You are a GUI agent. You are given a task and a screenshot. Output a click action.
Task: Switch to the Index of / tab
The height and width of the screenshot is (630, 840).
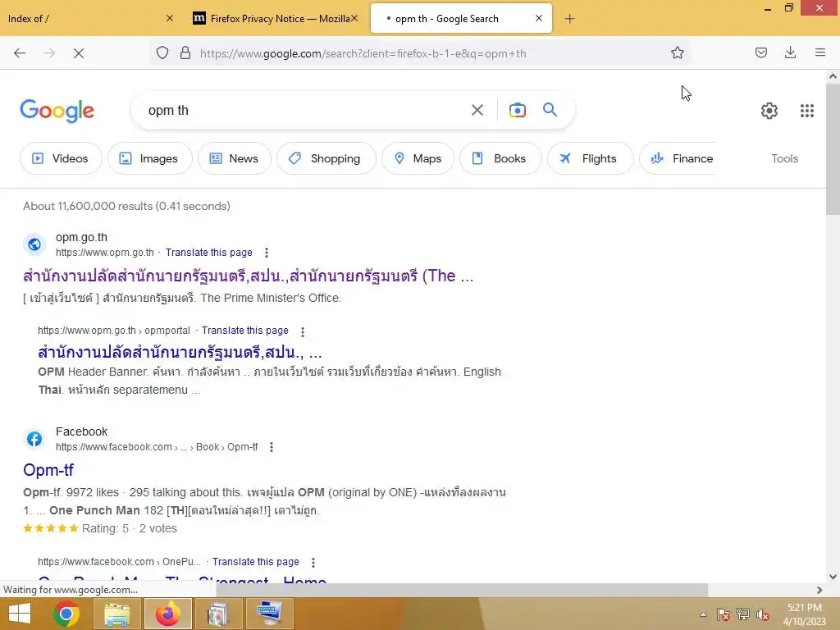[84, 18]
